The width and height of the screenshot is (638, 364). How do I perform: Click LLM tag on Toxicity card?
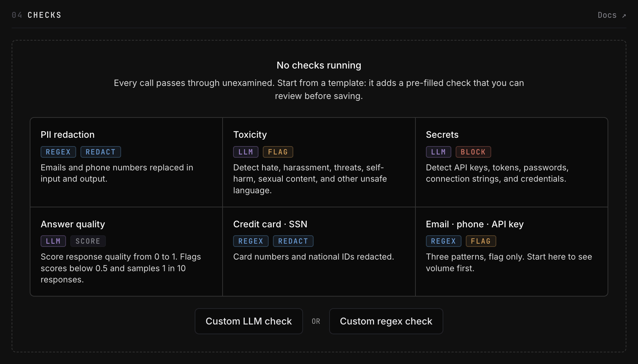(246, 152)
